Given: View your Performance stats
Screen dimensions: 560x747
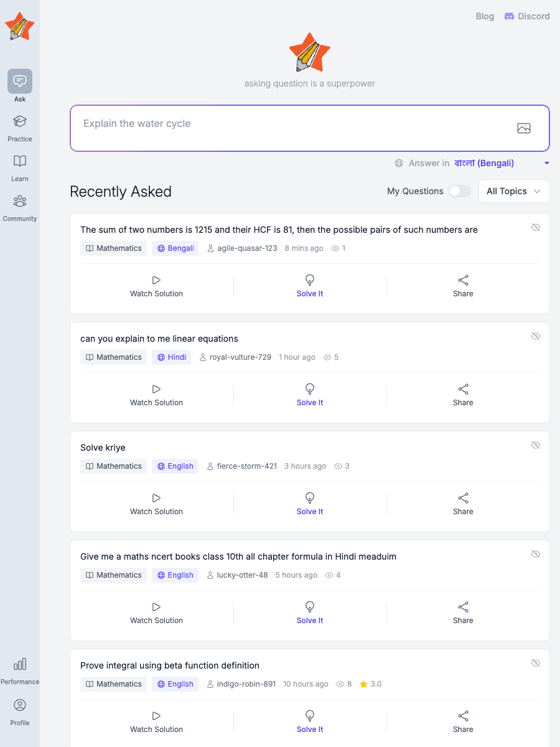Looking at the screenshot, I should (x=19, y=668).
